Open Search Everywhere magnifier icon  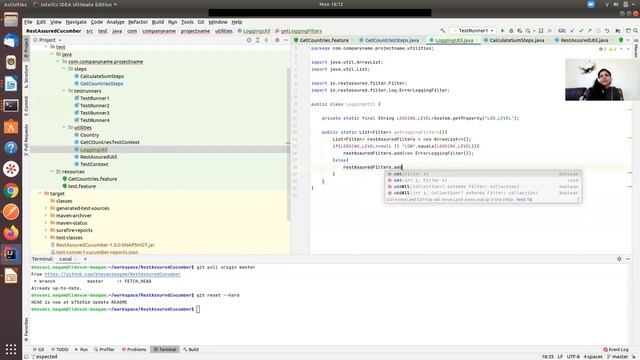(x=636, y=31)
